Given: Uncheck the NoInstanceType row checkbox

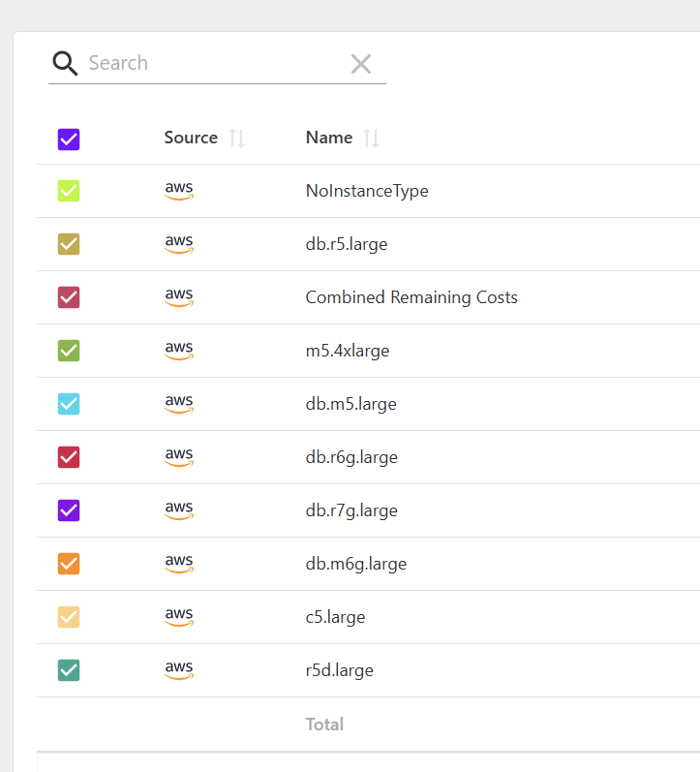Looking at the screenshot, I should [x=69, y=192].
